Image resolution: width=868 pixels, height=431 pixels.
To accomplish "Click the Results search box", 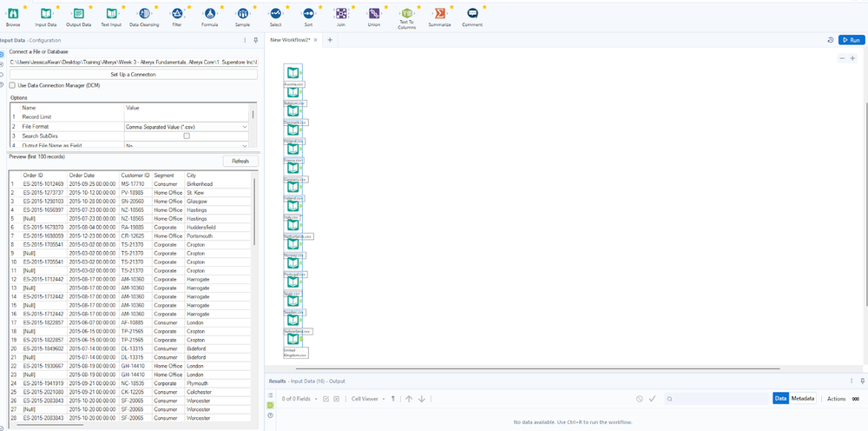I will pos(716,399).
